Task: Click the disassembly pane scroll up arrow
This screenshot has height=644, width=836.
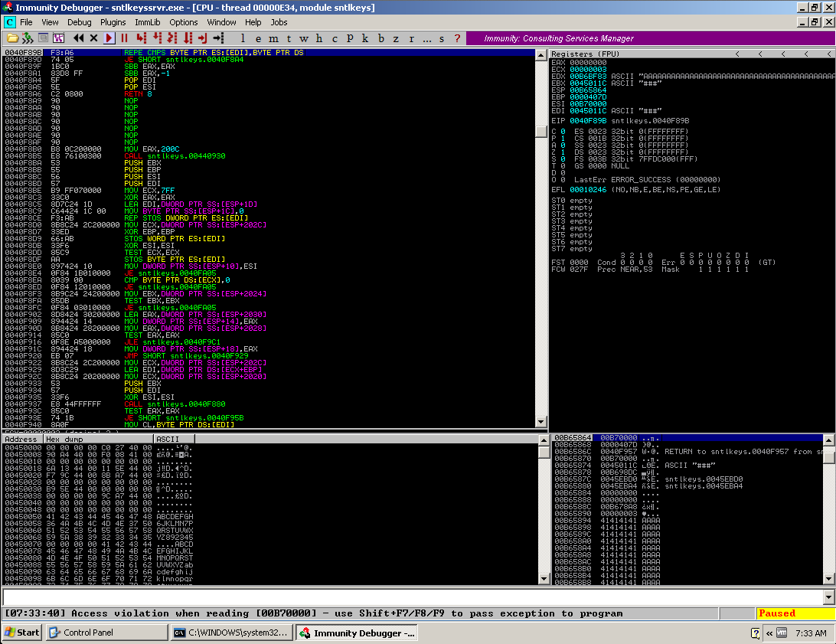Action: click(541, 55)
